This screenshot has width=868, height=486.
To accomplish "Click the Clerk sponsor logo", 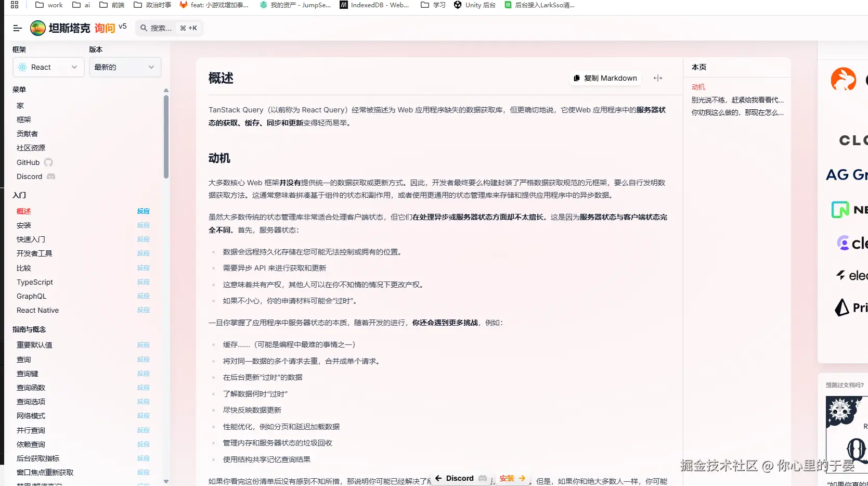I will coord(844,243).
